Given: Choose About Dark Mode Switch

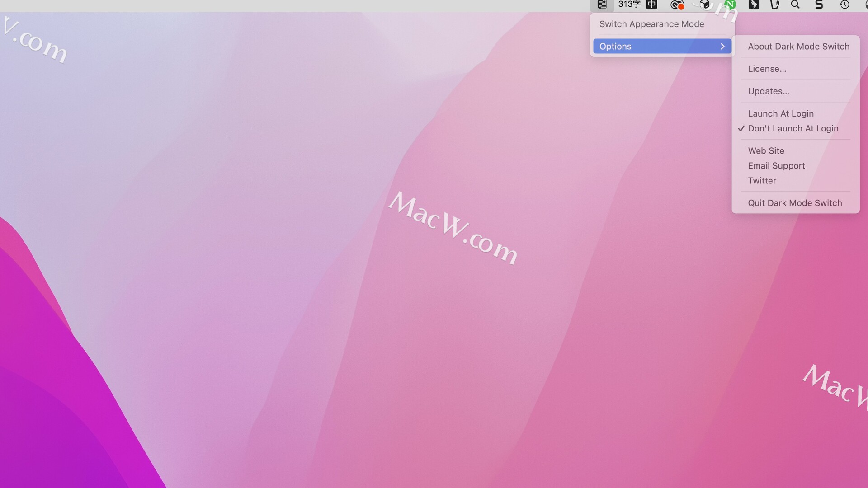Looking at the screenshot, I should [796, 46].
